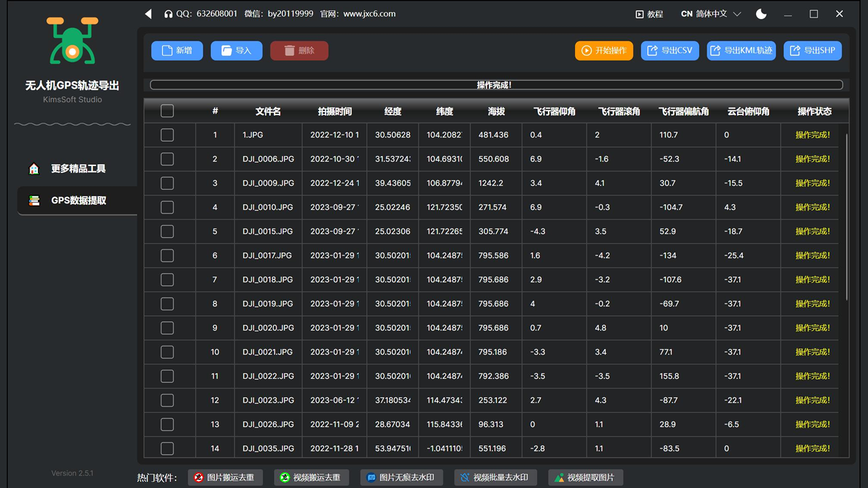Check the row for DJI_0017.JPG

[167, 256]
